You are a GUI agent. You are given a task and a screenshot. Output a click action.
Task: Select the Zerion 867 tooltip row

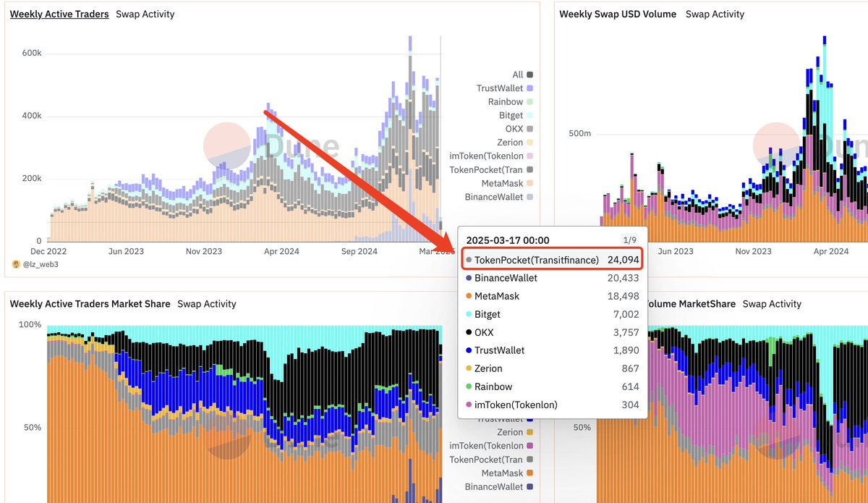[x=553, y=368]
